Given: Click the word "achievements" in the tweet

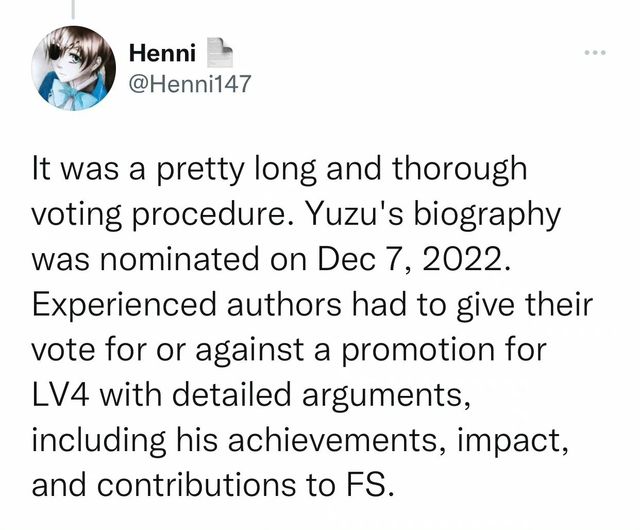Looking at the screenshot, I should point(332,440).
